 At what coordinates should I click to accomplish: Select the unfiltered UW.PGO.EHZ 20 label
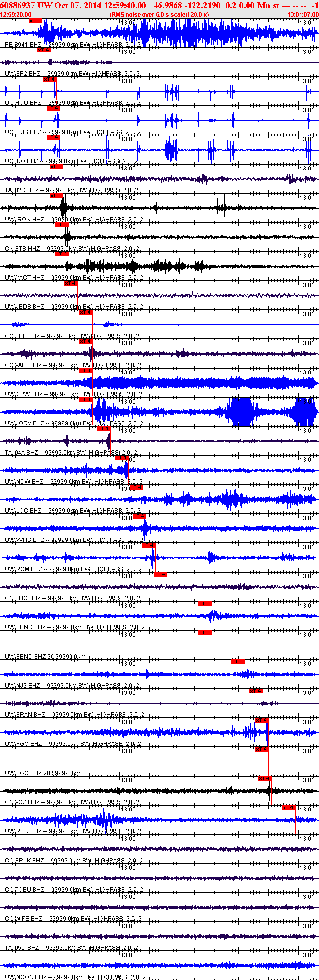pyautogui.click(x=43, y=773)
